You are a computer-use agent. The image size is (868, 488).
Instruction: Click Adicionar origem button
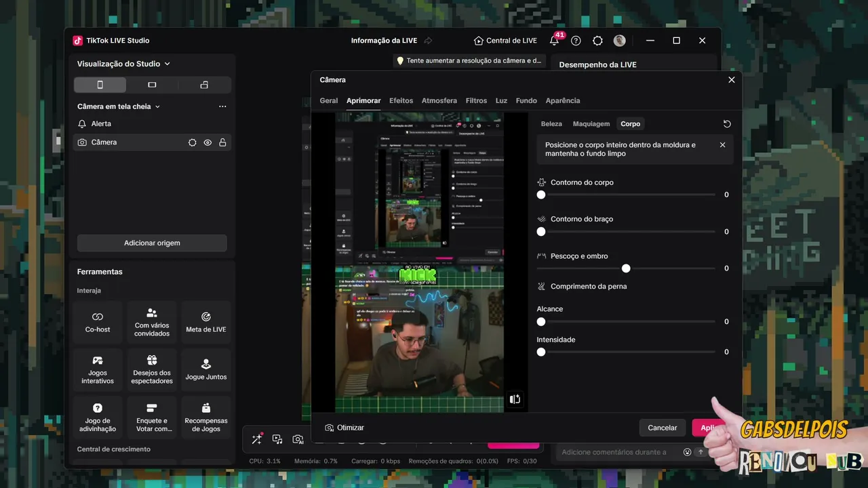pos(152,243)
